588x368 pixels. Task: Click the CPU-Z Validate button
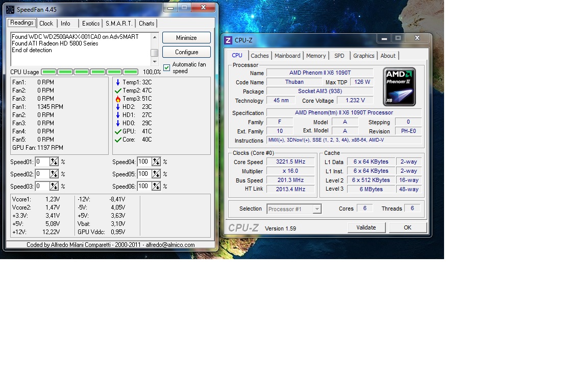coord(366,227)
